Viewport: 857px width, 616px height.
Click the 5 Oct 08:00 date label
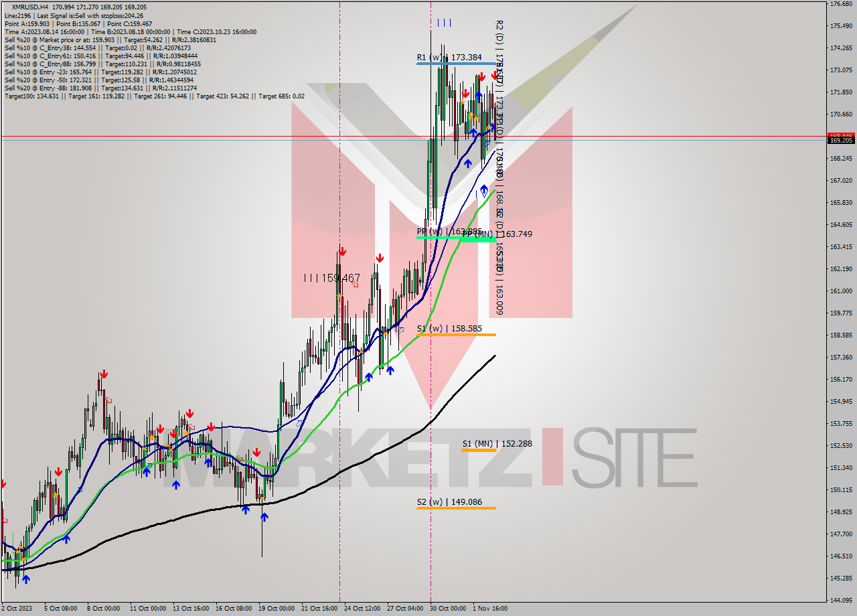(x=60, y=609)
